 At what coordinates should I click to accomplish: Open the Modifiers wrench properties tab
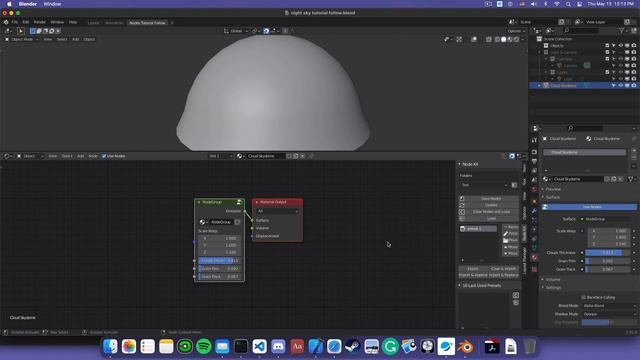[x=534, y=211]
